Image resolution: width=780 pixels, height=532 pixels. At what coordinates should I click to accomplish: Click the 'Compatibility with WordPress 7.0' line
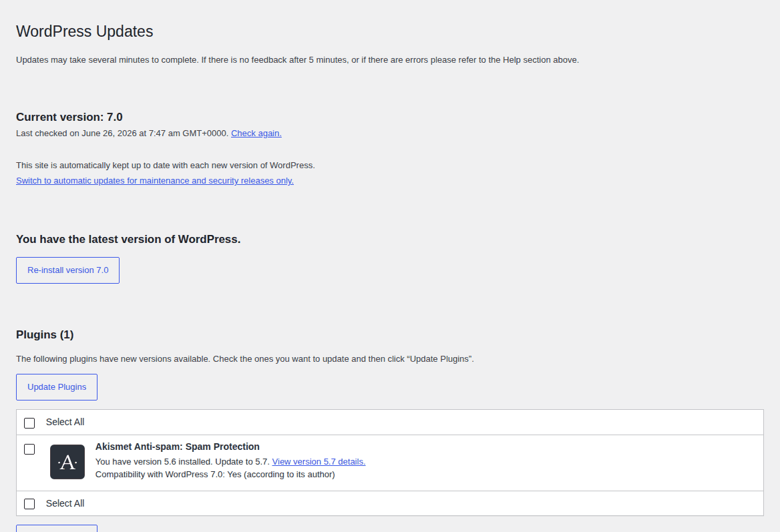[x=215, y=475]
